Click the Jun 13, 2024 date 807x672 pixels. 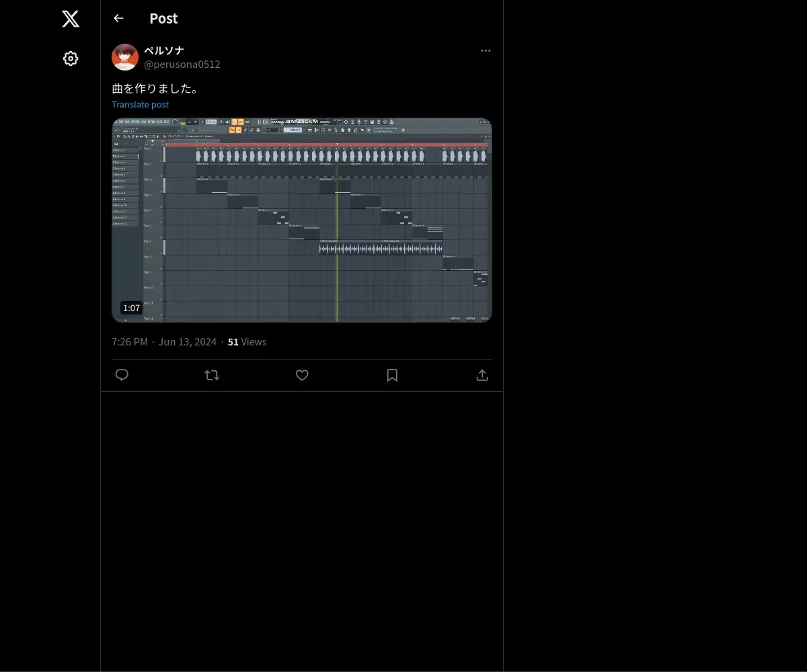click(x=188, y=341)
